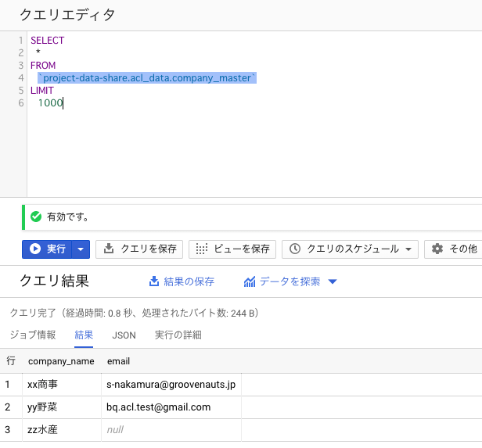Image resolution: width=482 pixels, height=448 pixels.
Task: Click the gear icon for その他
Action: pyautogui.click(x=437, y=249)
